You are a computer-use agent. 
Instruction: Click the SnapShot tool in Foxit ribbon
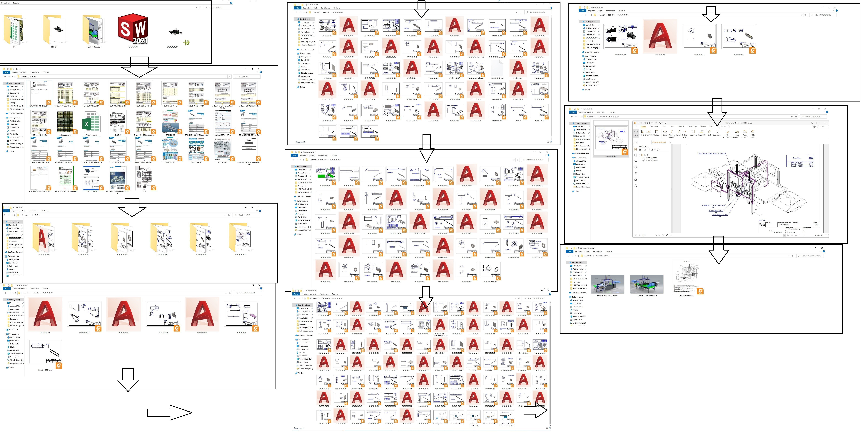point(649,133)
